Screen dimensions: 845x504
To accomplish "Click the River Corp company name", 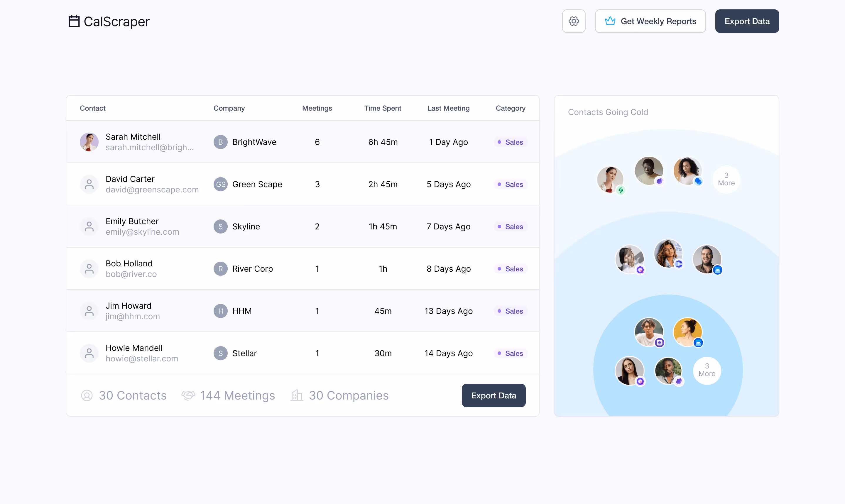I will [x=252, y=269].
